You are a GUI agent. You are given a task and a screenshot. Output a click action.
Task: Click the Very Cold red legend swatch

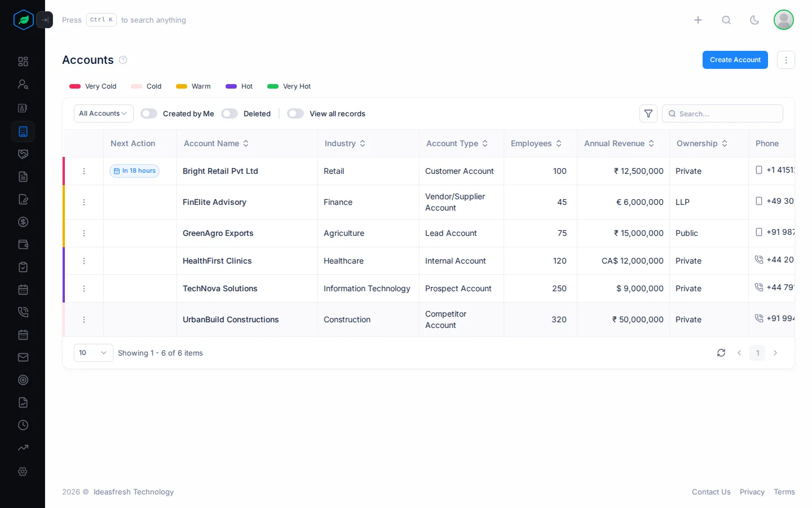pyautogui.click(x=75, y=86)
